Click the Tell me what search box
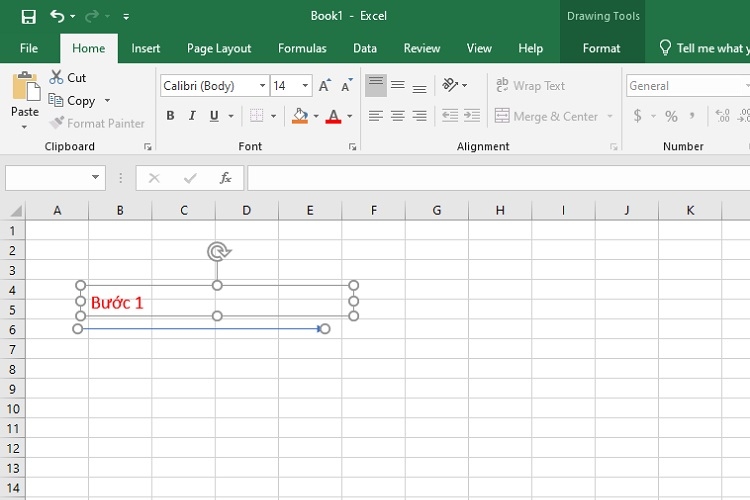The image size is (750, 500). pyautogui.click(x=705, y=48)
